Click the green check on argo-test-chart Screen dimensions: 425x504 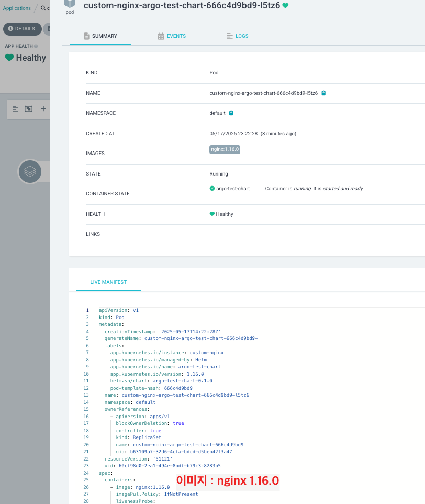pos(212,189)
